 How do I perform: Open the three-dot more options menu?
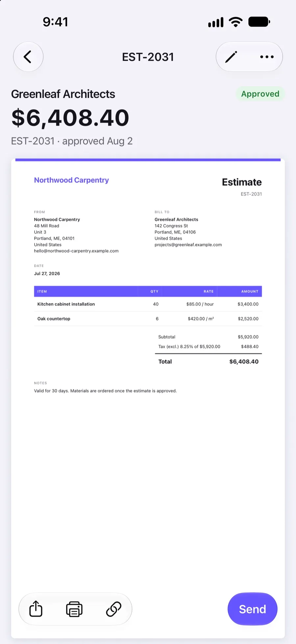[267, 57]
